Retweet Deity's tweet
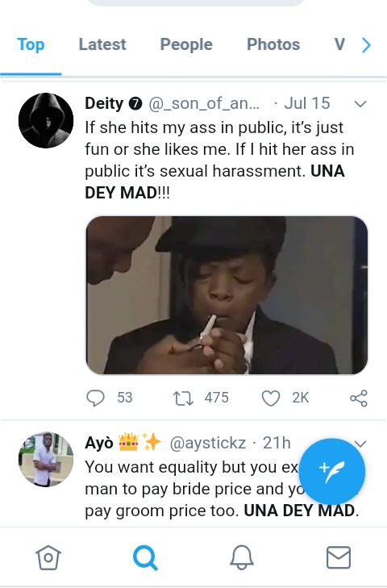The image size is (387, 588). [x=183, y=398]
